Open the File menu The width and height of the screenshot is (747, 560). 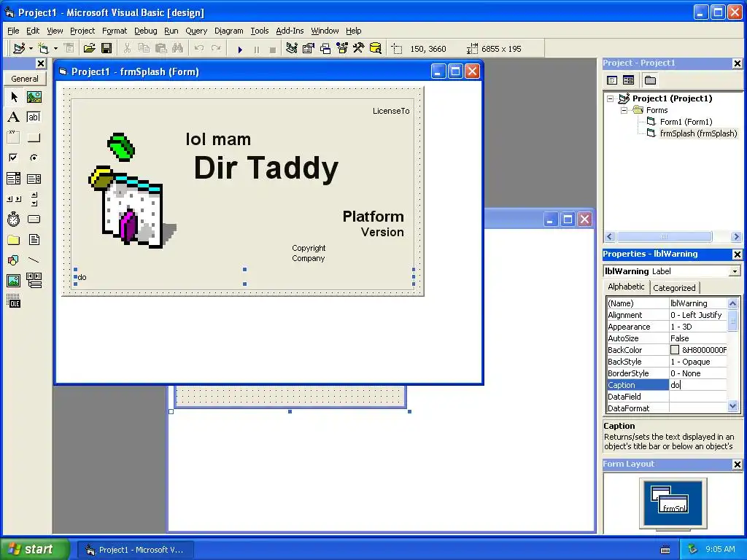click(x=13, y=31)
